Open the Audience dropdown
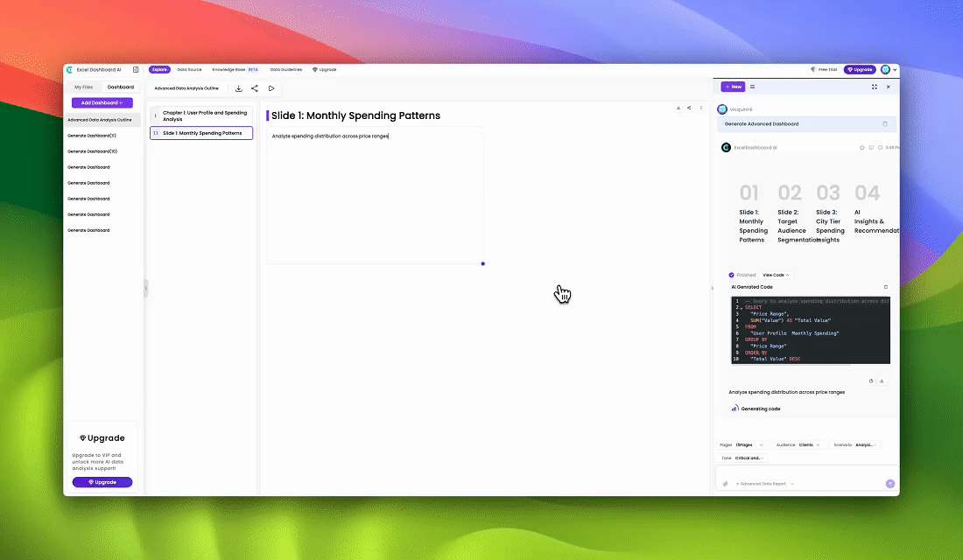 coord(798,445)
